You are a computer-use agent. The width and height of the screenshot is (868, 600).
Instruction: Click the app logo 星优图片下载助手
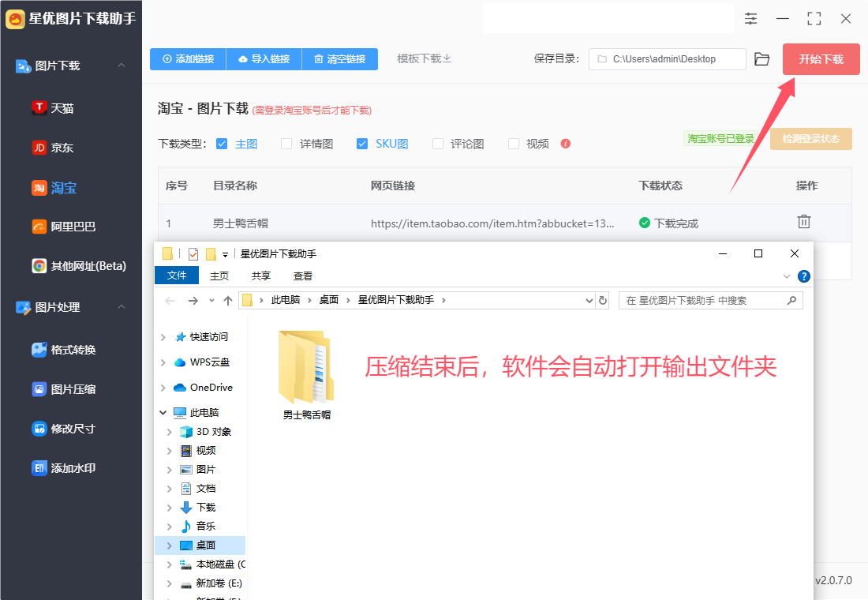(16, 19)
